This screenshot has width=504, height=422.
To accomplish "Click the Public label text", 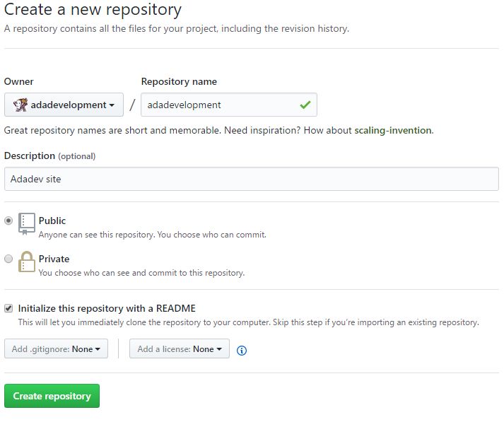I will click(x=52, y=221).
